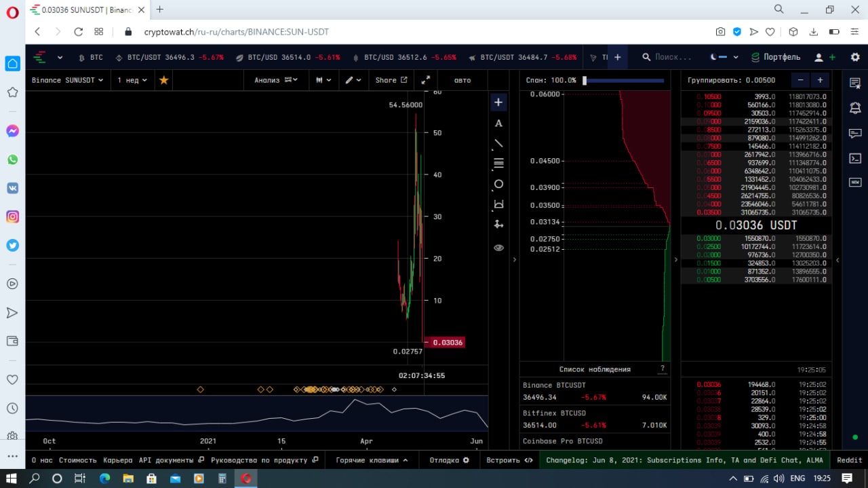This screenshot has height=488, width=868.
Task: Collapse the order book side arrow
Action: 837,259
